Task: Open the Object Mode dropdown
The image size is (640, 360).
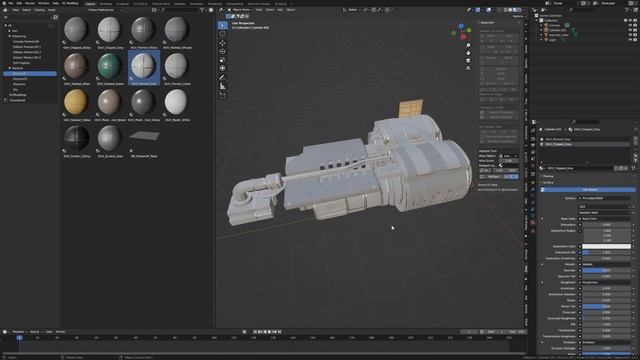Action: (240, 10)
